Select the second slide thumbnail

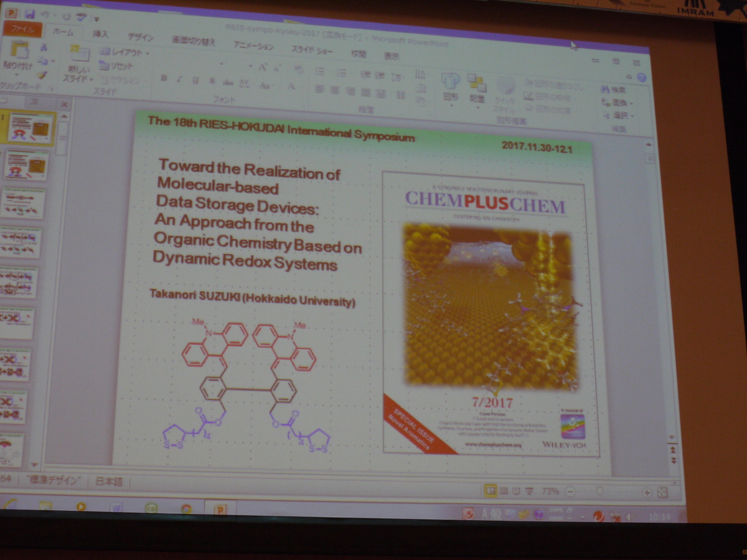pyautogui.click(x=26, y=165)
